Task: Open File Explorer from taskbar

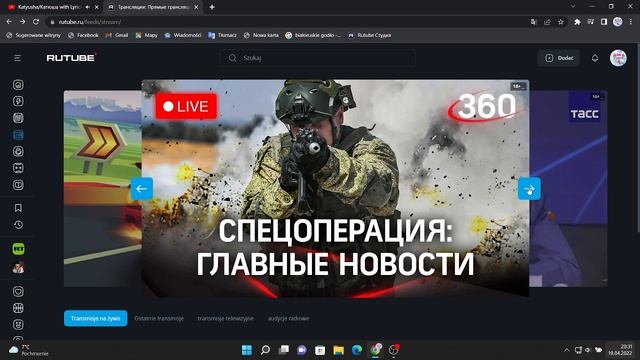Action: [338, 350]
